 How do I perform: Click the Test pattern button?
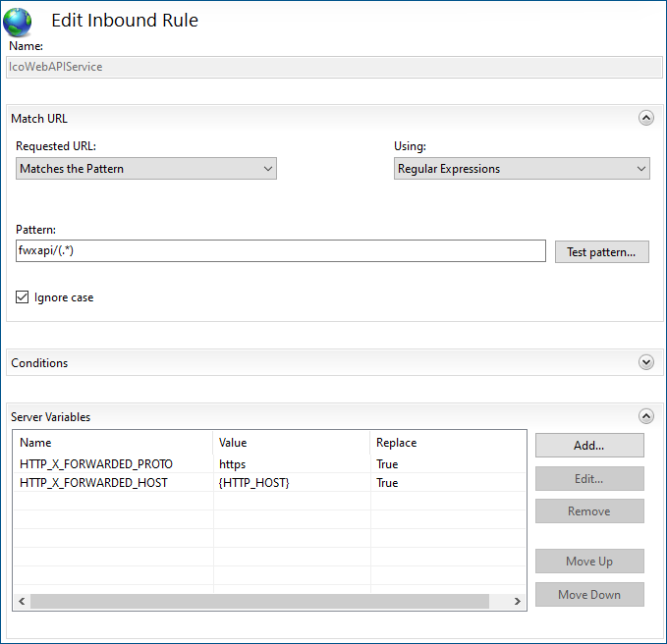[601, 252]
